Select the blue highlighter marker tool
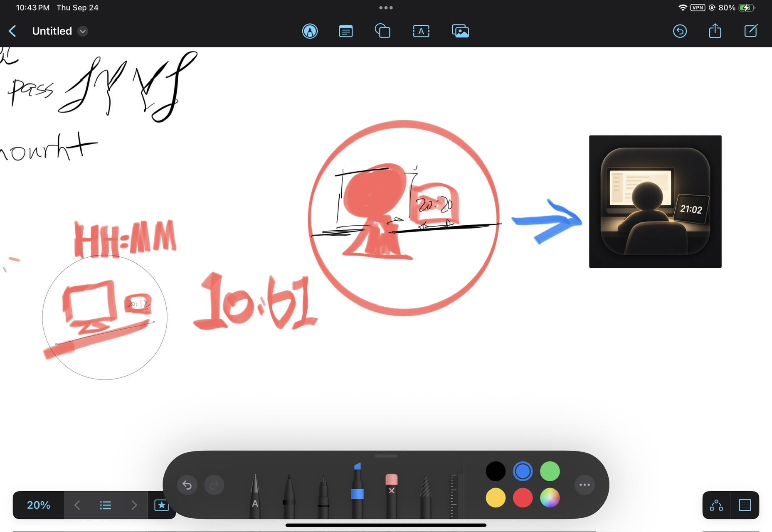Image resolution: width=772 pixels, height=532 pixels. click(357, 490)
